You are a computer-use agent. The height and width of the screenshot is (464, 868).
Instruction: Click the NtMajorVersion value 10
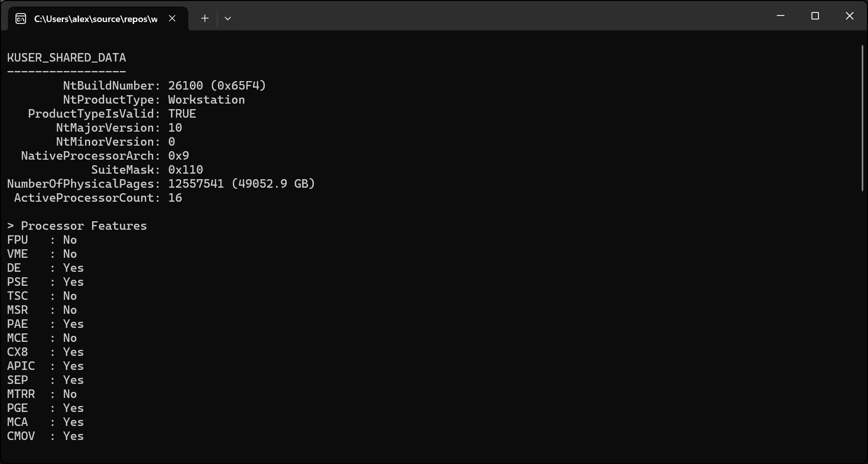click(175, 128)
